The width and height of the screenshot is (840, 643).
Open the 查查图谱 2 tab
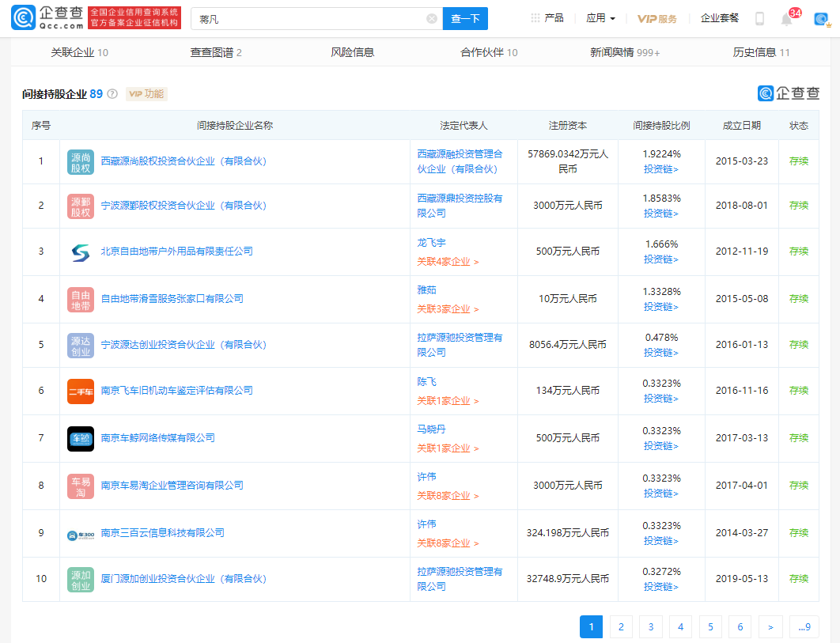tap(216, 52)
